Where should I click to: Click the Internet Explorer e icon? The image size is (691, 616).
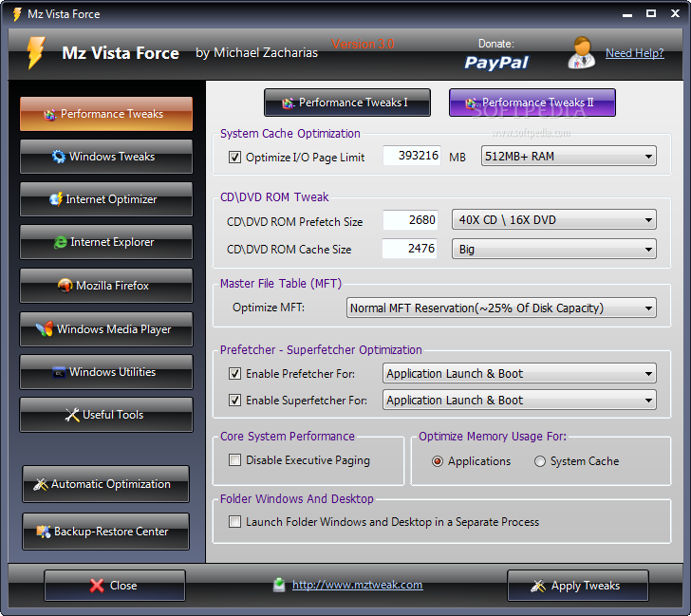coord(61,242)
